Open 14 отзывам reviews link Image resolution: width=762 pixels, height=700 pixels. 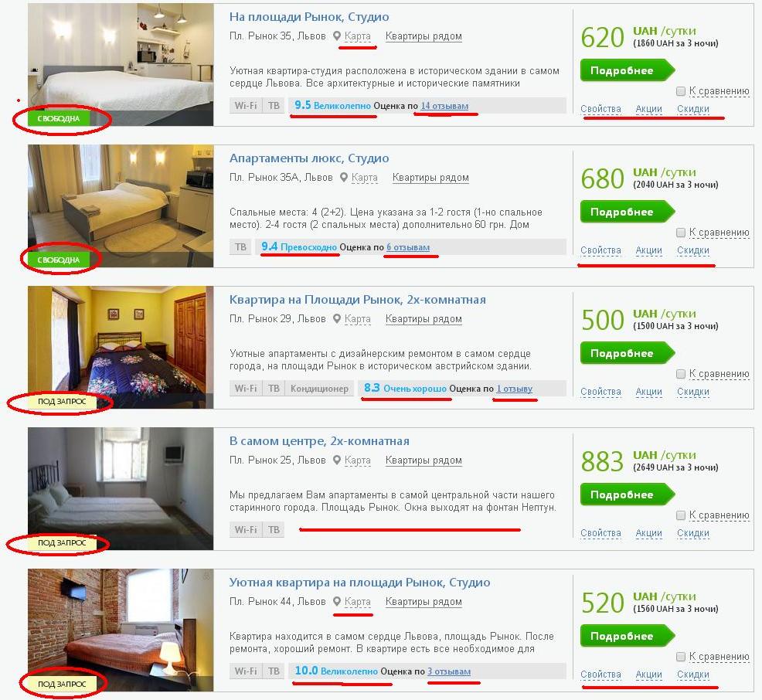[x=444, y=105]
